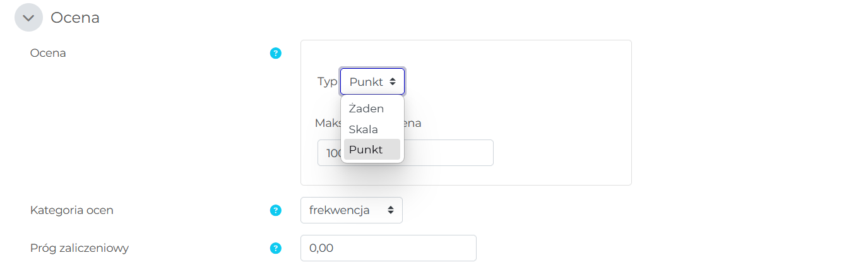This screenshot has height=267, width=868.
Task: Open help icon for Kategoria ocen
Action: pos(275,210)
